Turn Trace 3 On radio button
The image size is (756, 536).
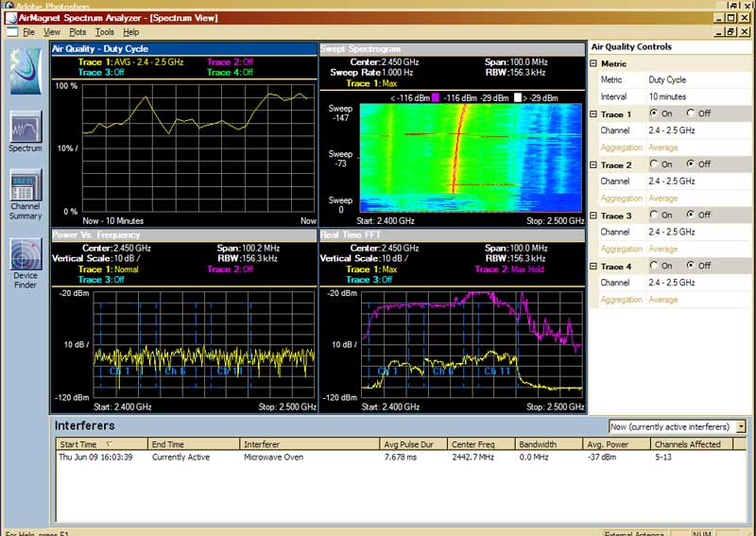click(x=653, y=215)
